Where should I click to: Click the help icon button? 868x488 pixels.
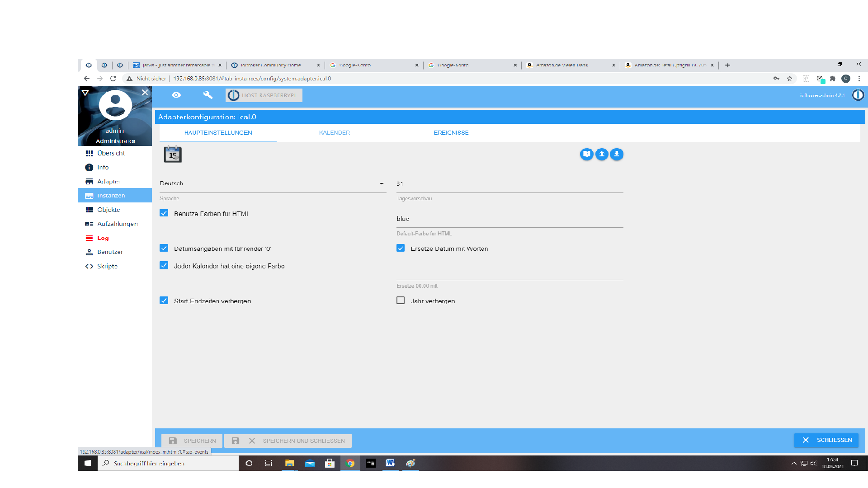(586, 155)
